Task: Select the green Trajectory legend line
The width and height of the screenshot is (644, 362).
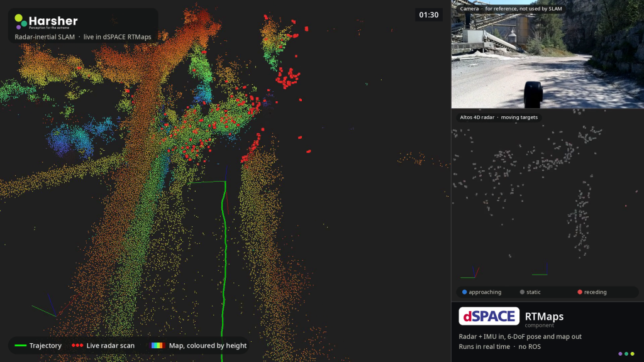Action: [21, 346]
